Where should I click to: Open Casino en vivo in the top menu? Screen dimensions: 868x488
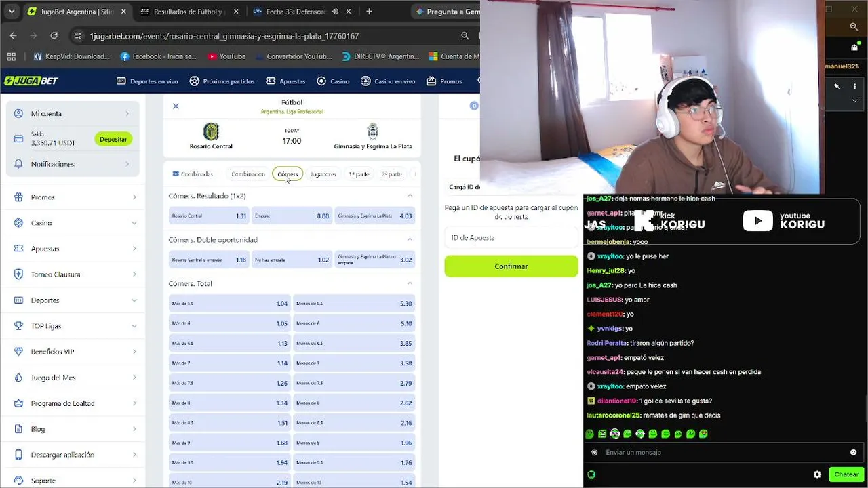(x=388, y=81)
